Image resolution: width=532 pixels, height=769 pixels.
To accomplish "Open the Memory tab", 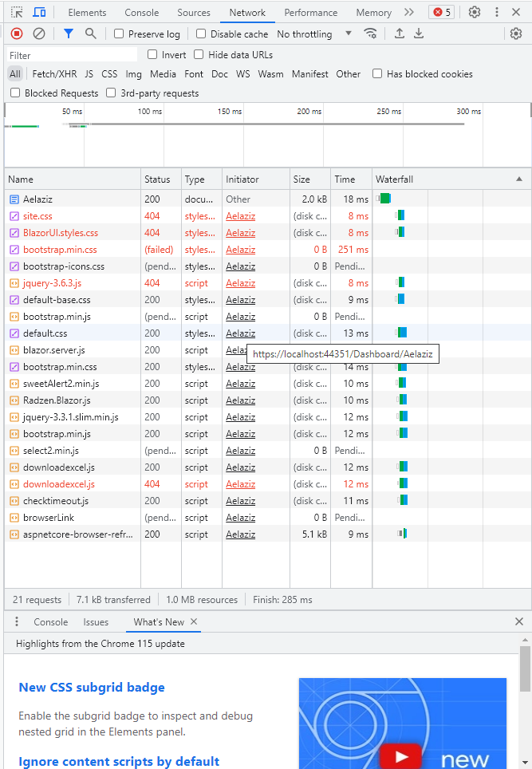I will tap(373, 12).
